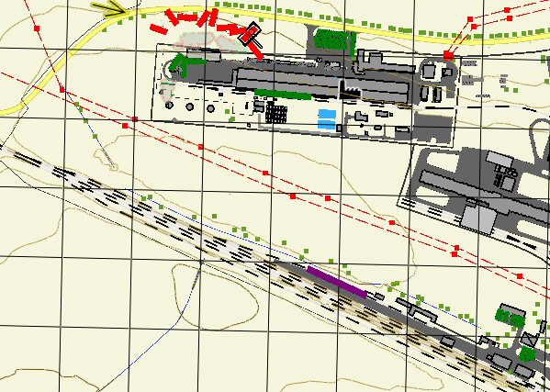Select the green arrow symbol in the compound

coord(185,64)
